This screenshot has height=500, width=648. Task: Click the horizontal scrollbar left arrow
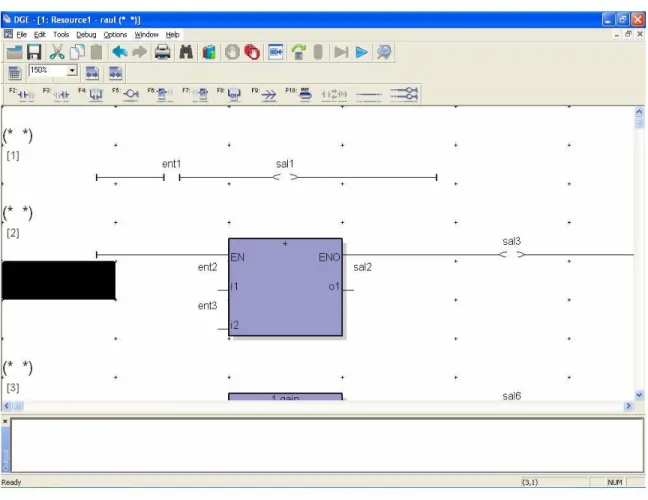[7, 406]
